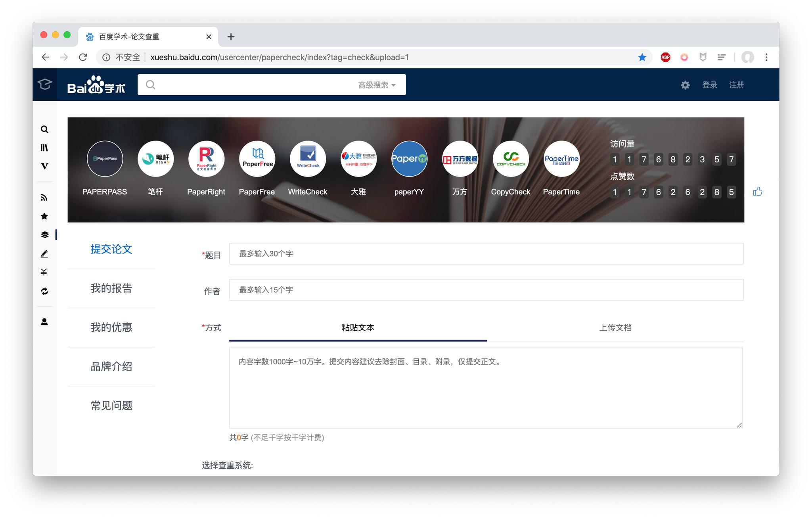Click the Chrome profile avatar
Image resolution: width=812 pixels, height=519 pixels.
(x=747, y=57)
